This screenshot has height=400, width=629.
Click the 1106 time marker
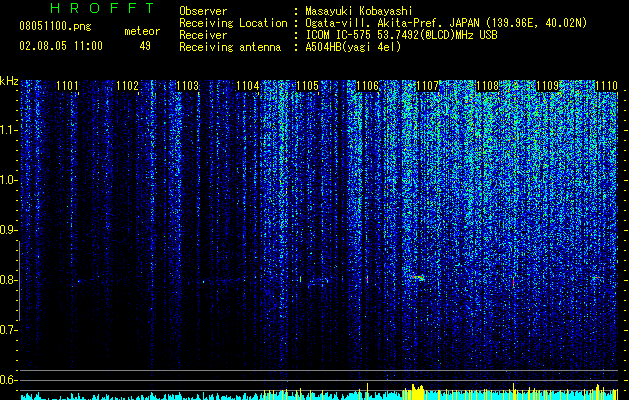click(x=367, y=85)
